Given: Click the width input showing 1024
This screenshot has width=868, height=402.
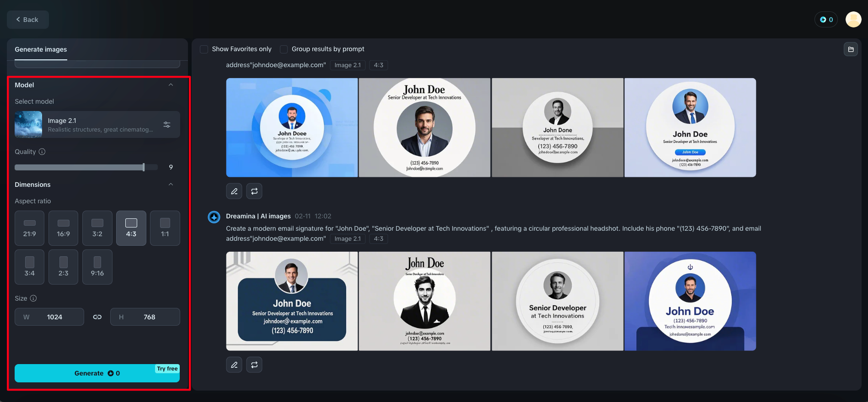Looking at the screenshot, I should point(49,317).
